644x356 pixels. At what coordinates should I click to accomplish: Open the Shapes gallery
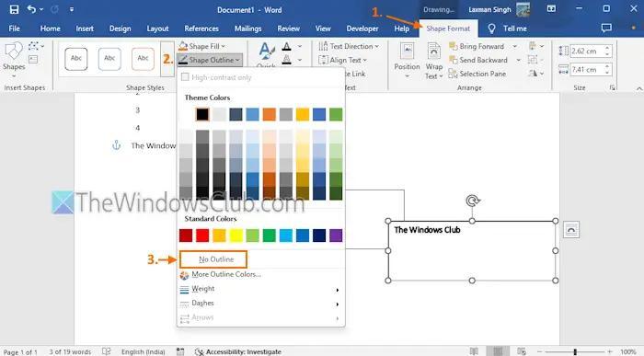click(x=14, y=60)
